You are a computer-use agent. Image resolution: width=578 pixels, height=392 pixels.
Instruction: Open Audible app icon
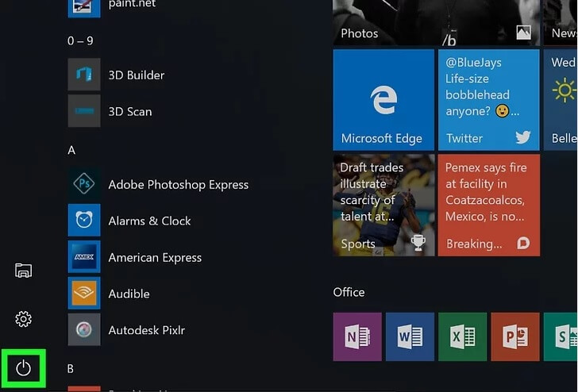(x=84, y=293)
